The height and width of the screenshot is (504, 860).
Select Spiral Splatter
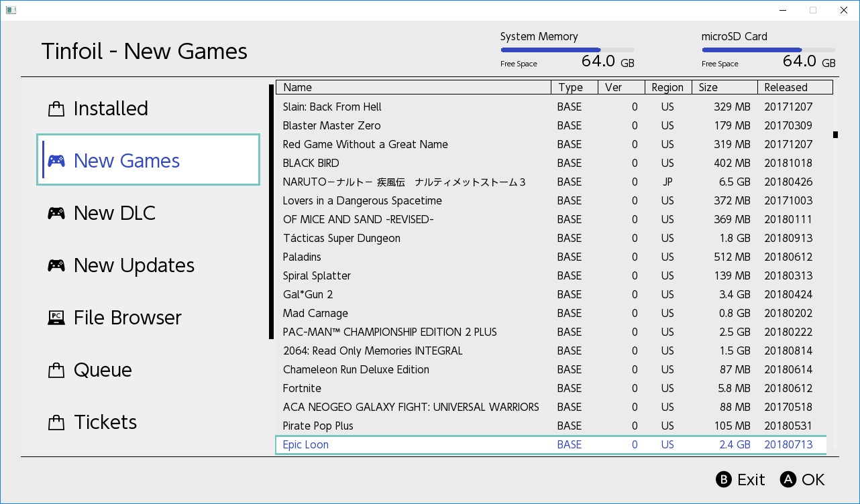click(x=551, y=275)
